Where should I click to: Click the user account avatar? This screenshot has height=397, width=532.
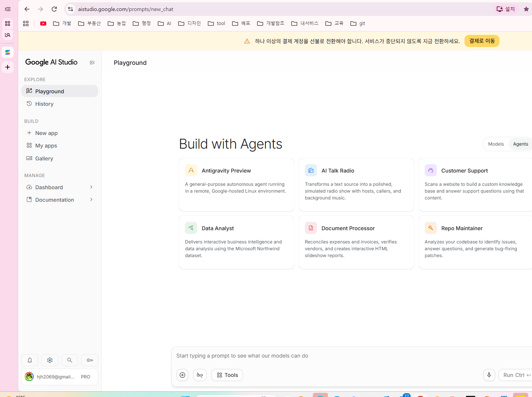[x=29, y=377]
